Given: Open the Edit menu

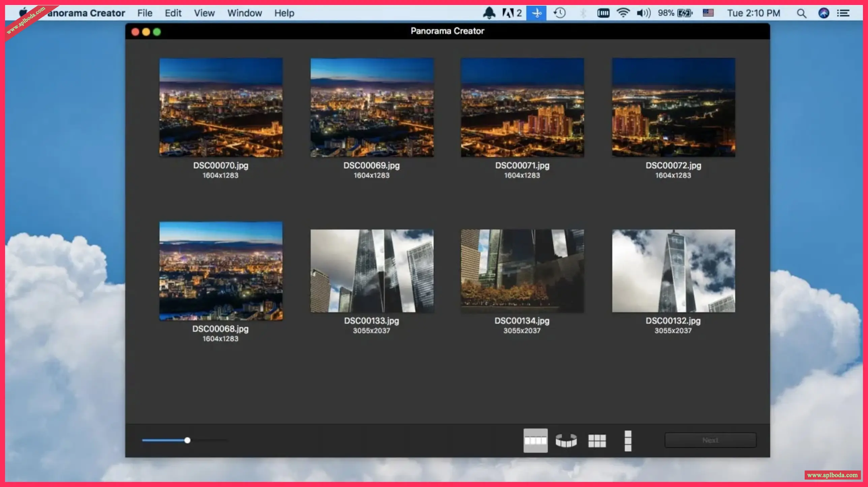Looking at the screenshot, I should (173, 13).
